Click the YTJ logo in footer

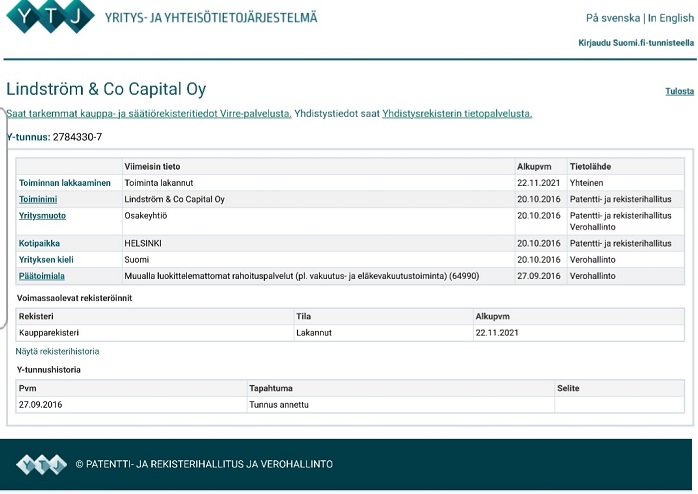[41, 464]
